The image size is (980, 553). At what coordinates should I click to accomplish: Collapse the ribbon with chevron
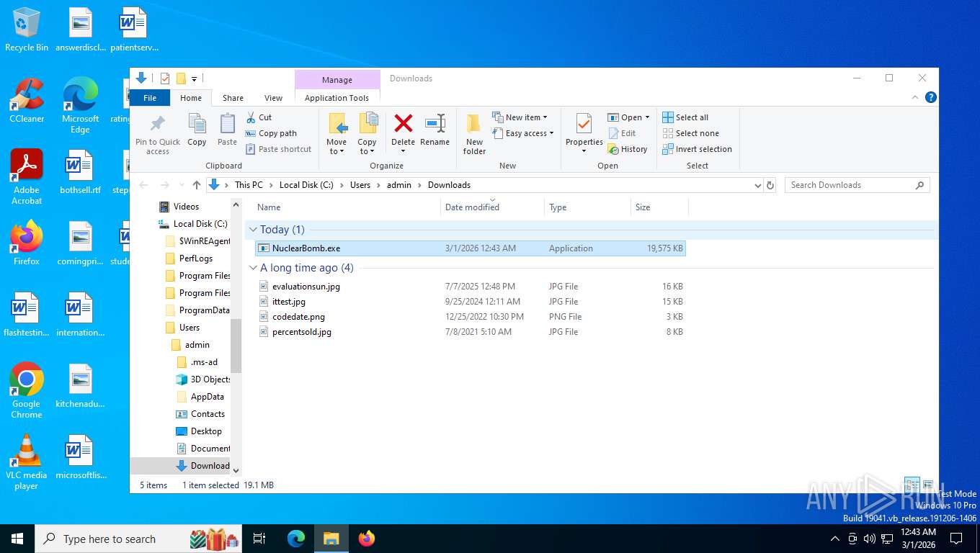coord(915,98)
